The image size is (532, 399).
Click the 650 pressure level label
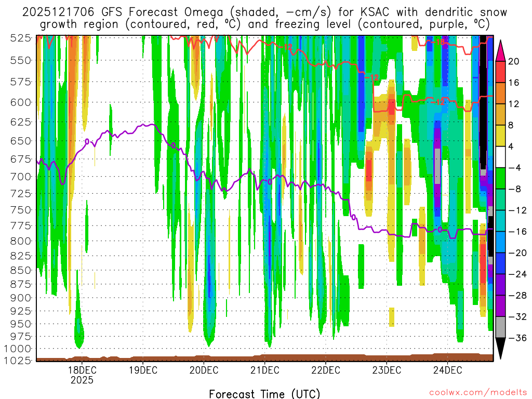coord(21,140)
